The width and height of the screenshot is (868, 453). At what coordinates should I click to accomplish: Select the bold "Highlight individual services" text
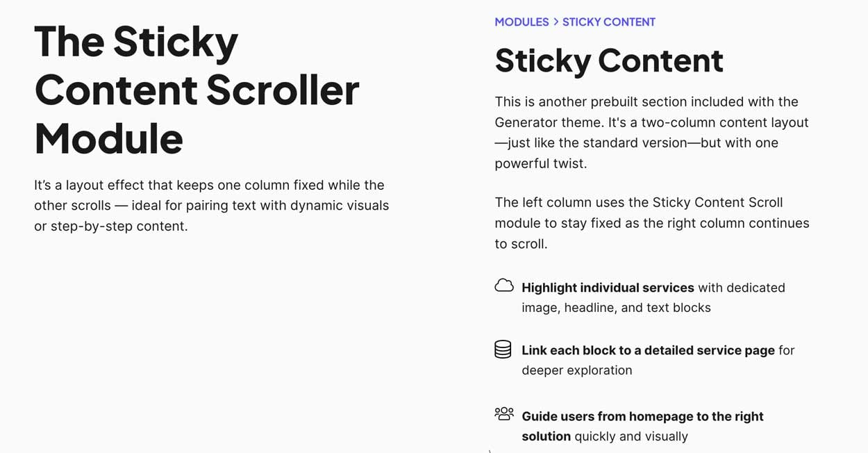608,288
